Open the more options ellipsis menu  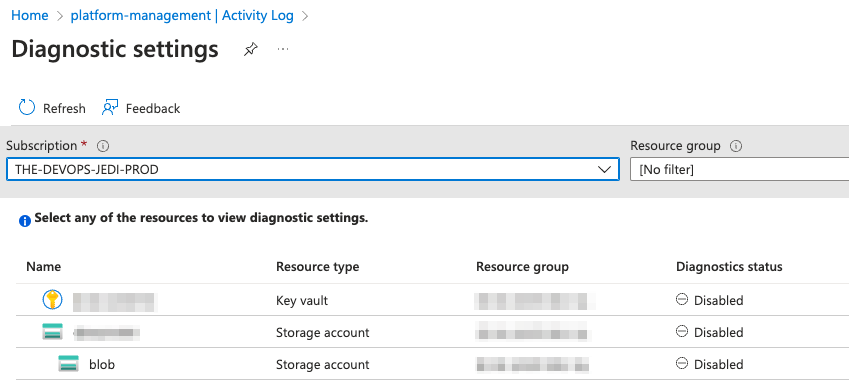click(283, 49)
